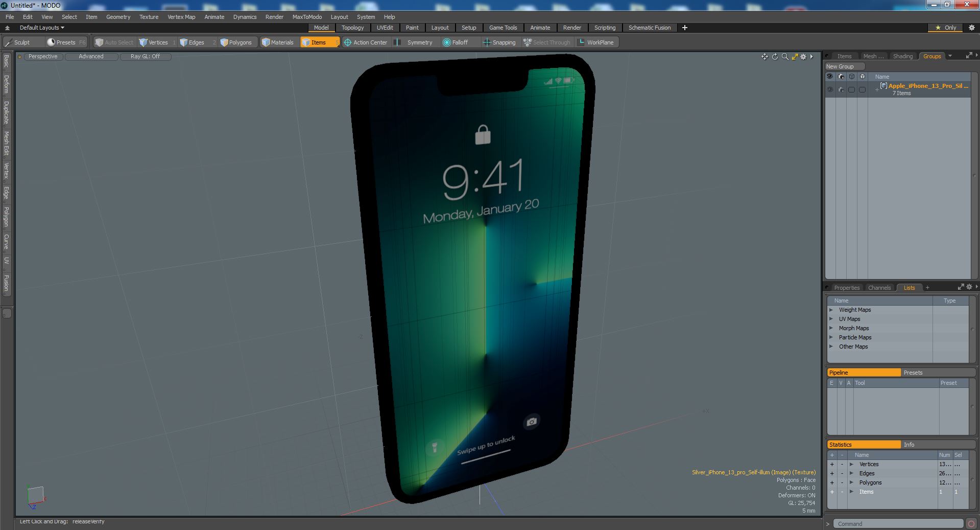The height and width of the screenshot is (530, 980).
Task: Expand the UV Maps list
Action: pos(831,319)
